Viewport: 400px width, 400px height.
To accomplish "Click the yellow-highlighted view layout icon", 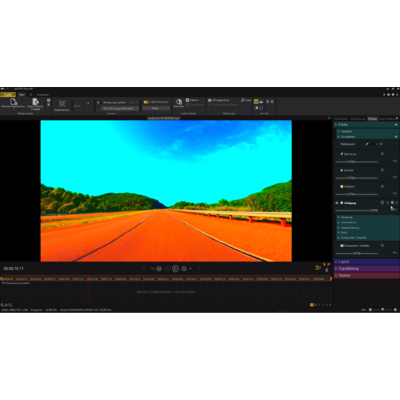I will click(x=256, y=102).
